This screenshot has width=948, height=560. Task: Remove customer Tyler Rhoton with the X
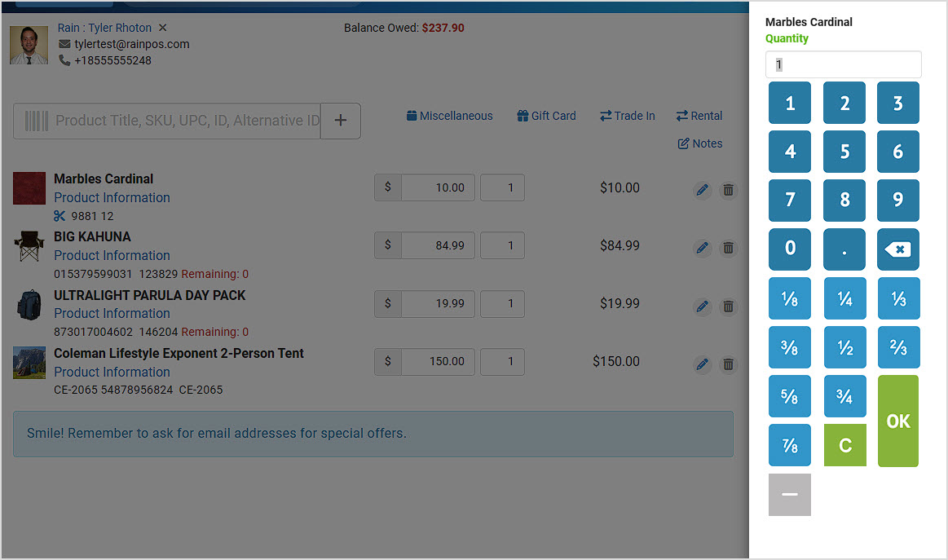[162, 28]
